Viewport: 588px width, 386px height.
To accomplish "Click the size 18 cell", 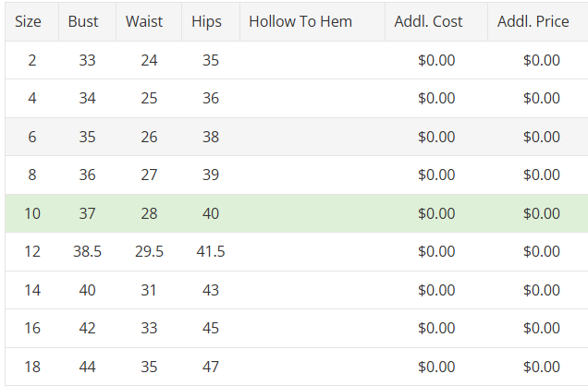I will click(x=32, y=367).
